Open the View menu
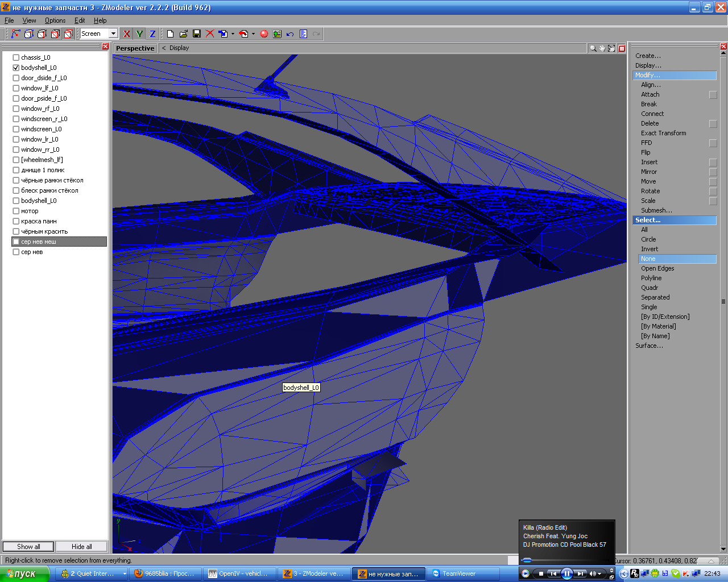This screenshot has height=582, width=728. click(x=29, y=20)
